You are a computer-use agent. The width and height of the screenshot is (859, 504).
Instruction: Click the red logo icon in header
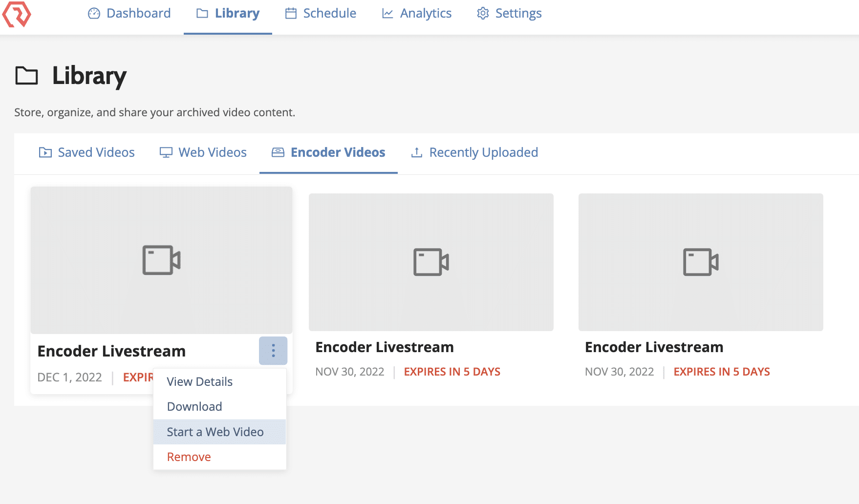tap(17, 14)
